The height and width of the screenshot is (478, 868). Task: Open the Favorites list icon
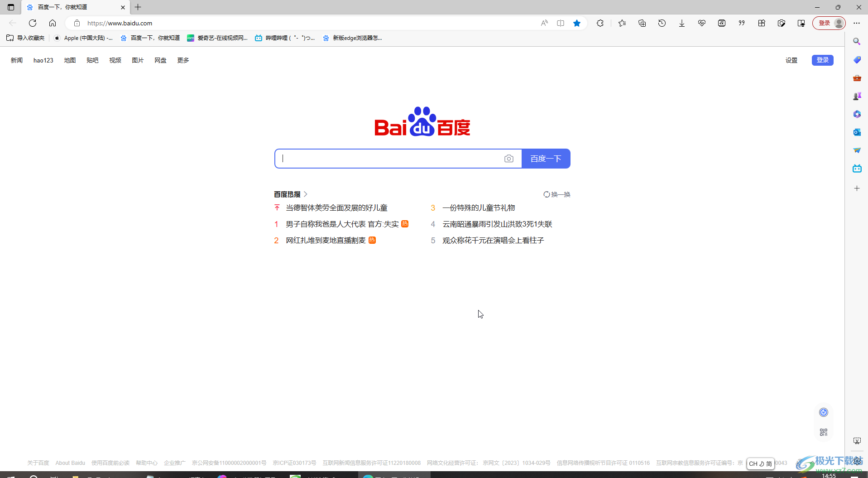click(622, 23)
